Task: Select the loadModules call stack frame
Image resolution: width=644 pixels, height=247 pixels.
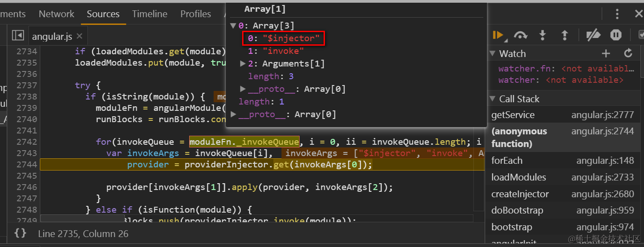Action: (x=564, y=177)
